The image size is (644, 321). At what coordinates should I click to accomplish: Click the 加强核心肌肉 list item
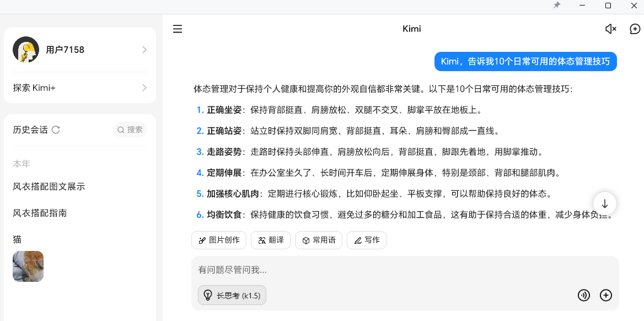click(374, 194)
